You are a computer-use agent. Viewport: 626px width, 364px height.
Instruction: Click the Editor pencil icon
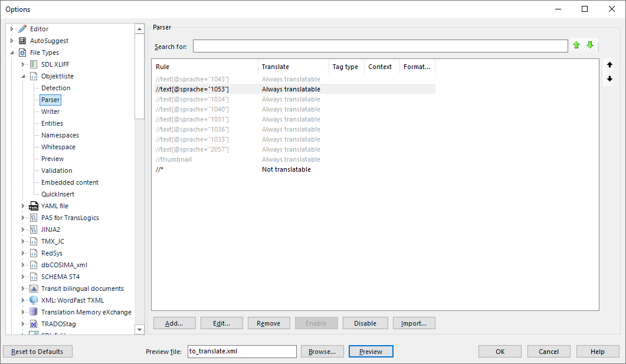point(24,28)
